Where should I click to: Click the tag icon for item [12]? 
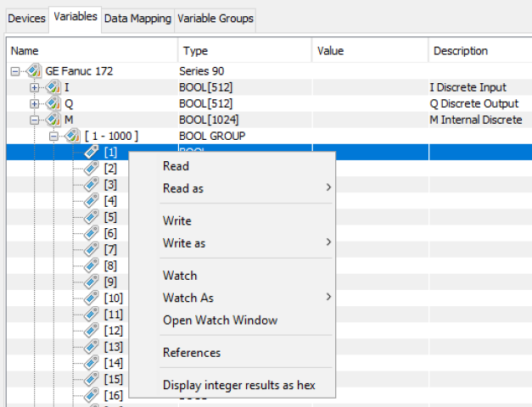(92, 329)
